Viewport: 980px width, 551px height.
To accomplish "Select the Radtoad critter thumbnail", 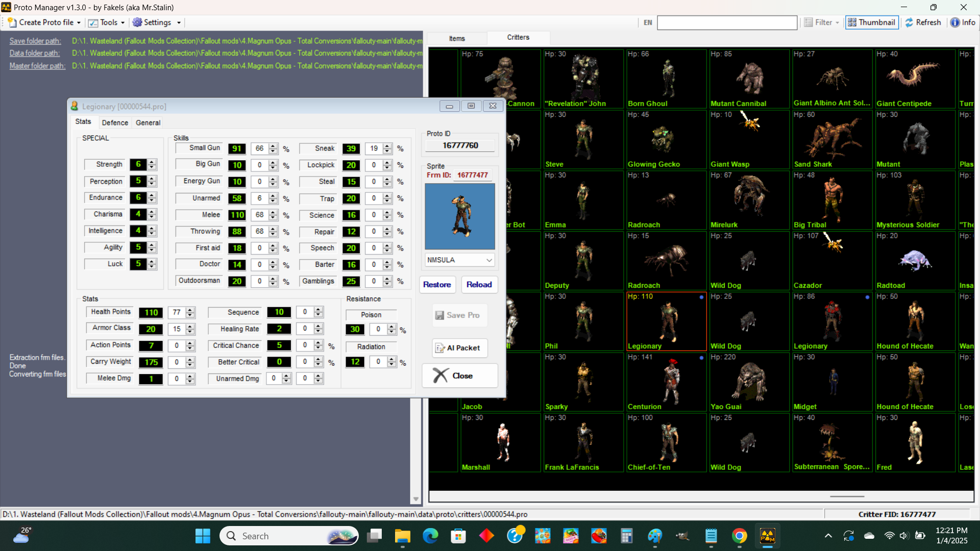I will click(915, 261).
